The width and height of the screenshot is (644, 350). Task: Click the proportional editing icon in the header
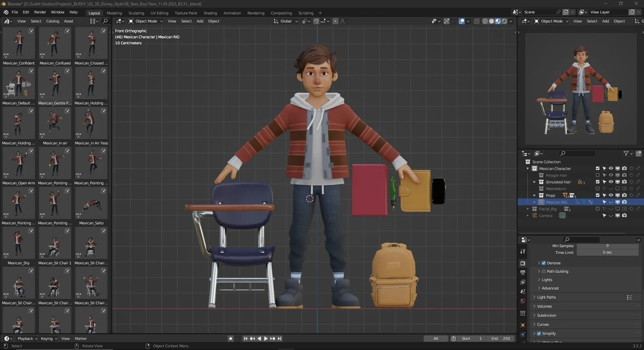point(335,21)
